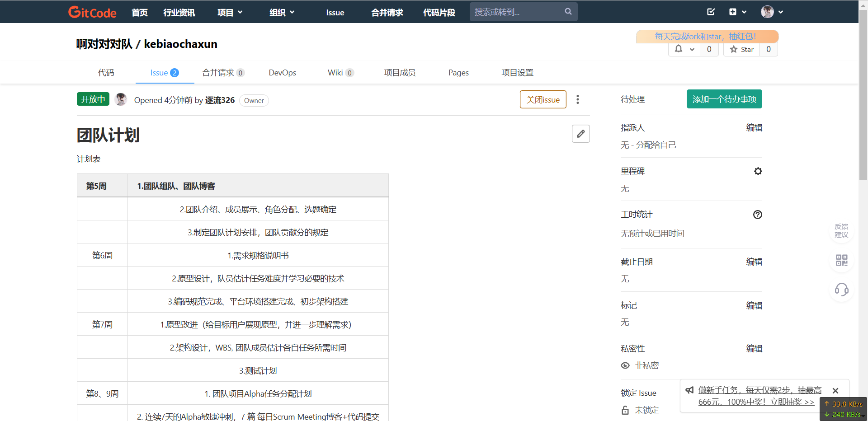Click table cell 第7周
The height and width of the screenshot is (421, 868).
(102, 324)
